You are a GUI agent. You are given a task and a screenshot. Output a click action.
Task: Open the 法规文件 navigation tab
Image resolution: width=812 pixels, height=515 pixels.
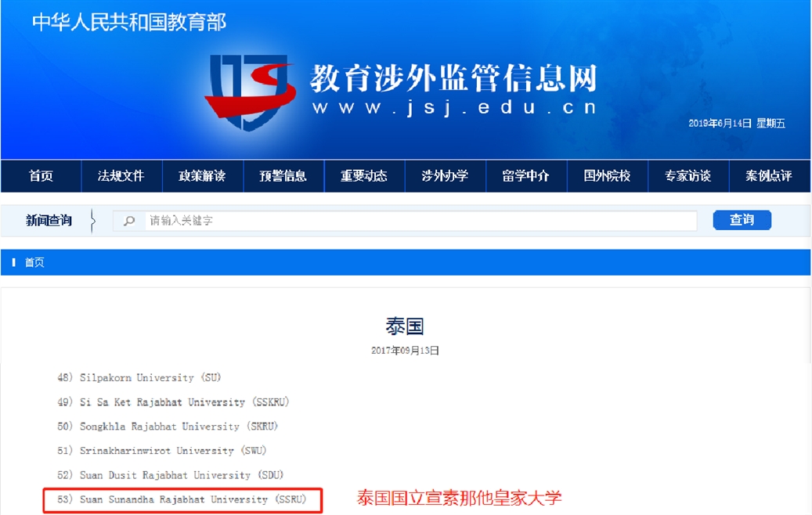pos(121,176)
